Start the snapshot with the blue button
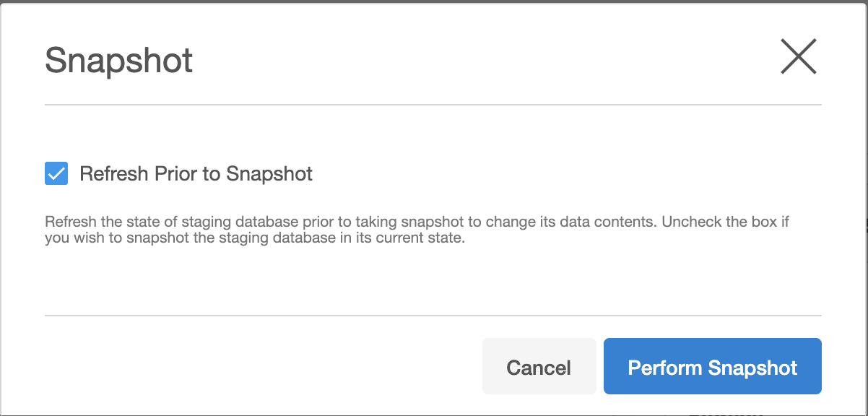 (712, 367)
